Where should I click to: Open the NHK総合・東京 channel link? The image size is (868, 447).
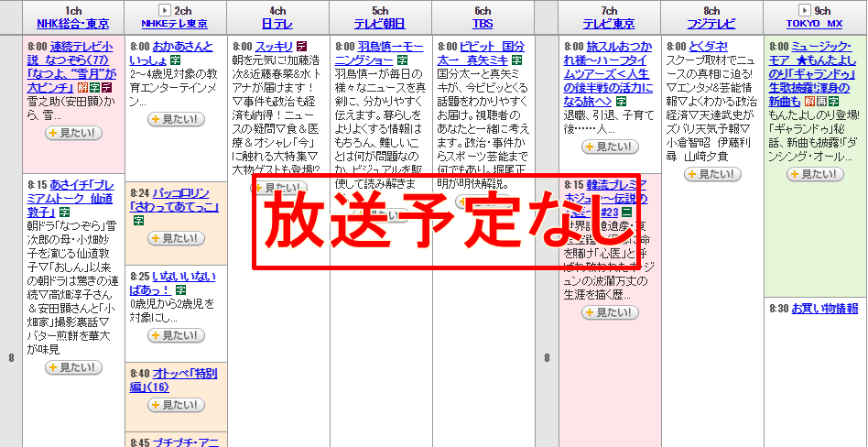tap(73, 24)
